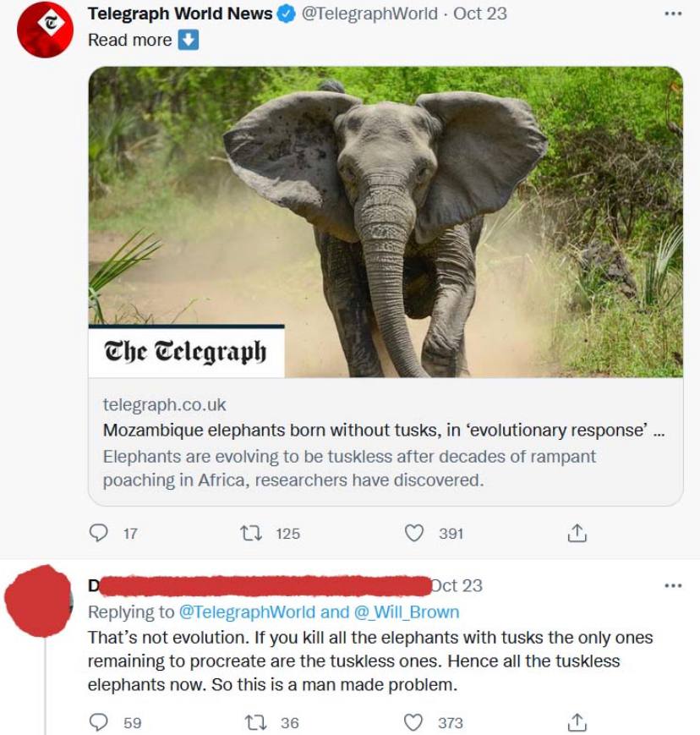The width and height of the screenshot is (700, 735).
Task: Share the reply about tuskless elephants
Action: coord(576,722)
